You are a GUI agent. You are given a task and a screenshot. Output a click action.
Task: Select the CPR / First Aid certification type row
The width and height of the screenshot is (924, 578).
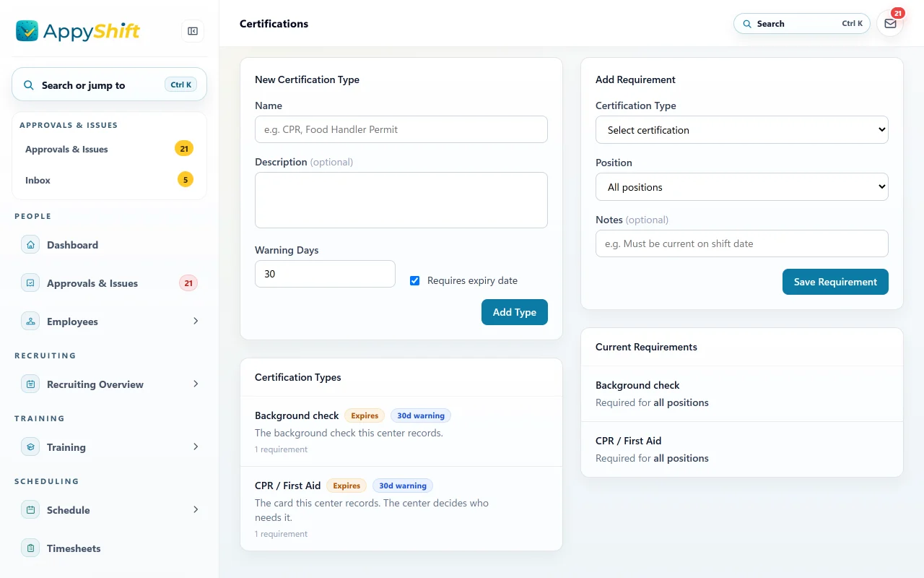401,509
